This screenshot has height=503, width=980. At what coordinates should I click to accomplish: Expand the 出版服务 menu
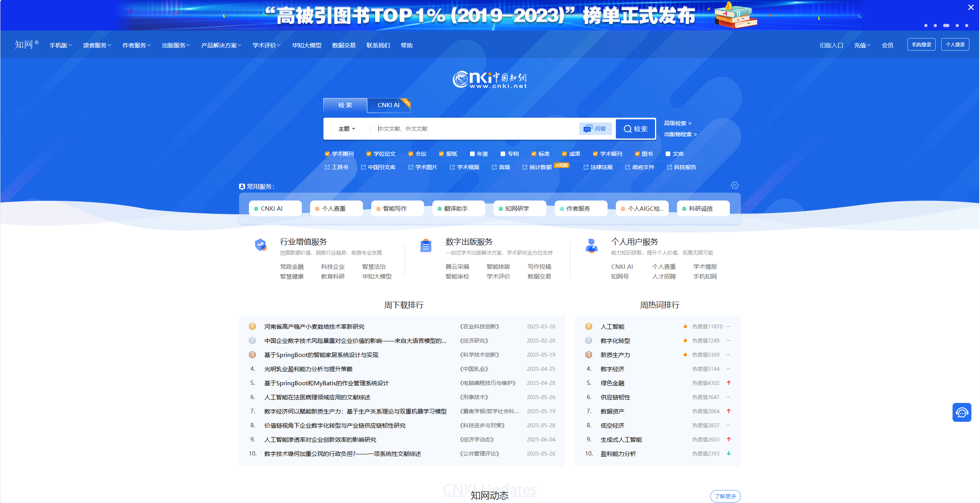coord(176,46)
